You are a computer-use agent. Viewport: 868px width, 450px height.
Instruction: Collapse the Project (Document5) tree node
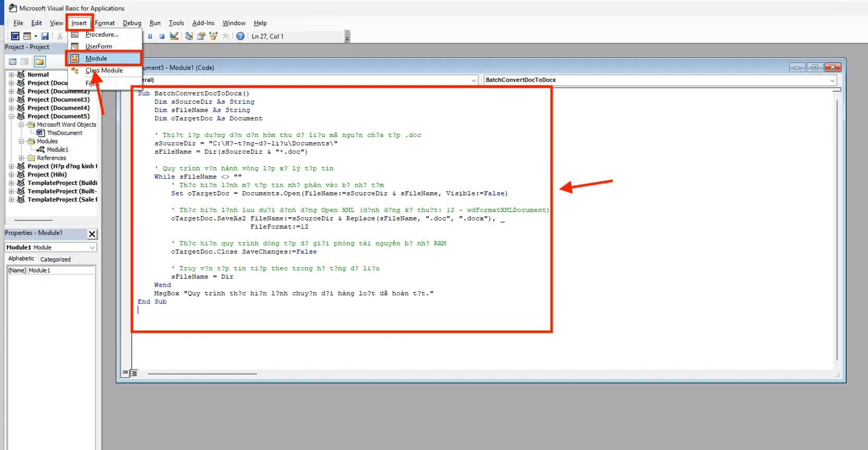click(11, 116)
